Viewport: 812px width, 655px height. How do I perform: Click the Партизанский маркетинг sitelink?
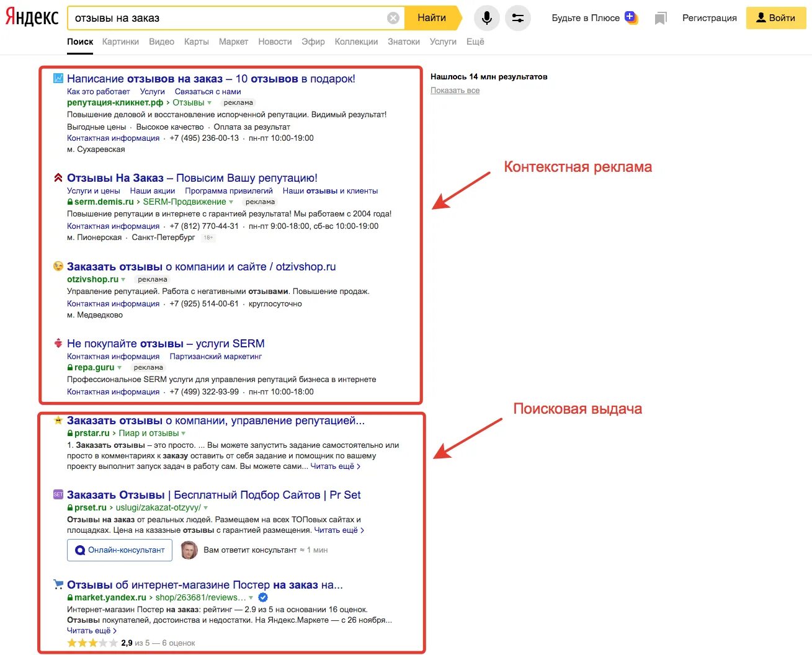(216, 357)
